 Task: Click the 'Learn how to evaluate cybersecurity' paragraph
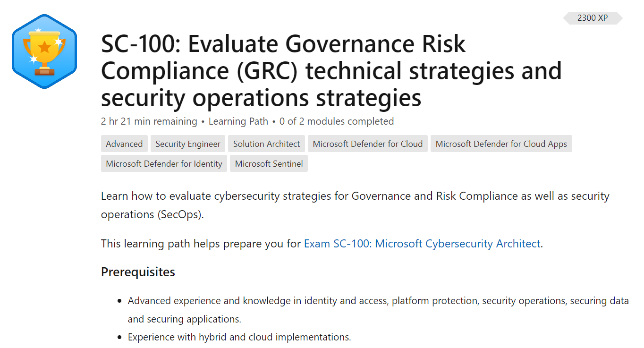[x=355, y=196]
